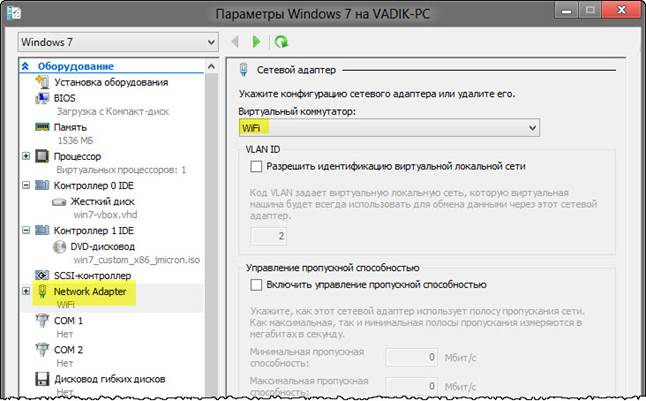Click the IDE Controller 0 icon
This screenshot has width=646, height=401.
click(42, 185)
